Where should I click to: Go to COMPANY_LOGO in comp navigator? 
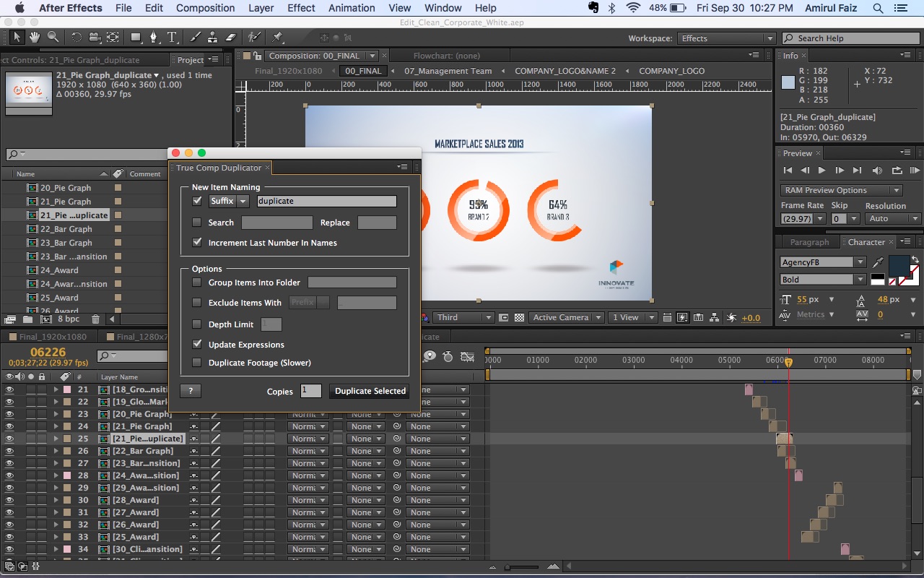coord(671,71)
